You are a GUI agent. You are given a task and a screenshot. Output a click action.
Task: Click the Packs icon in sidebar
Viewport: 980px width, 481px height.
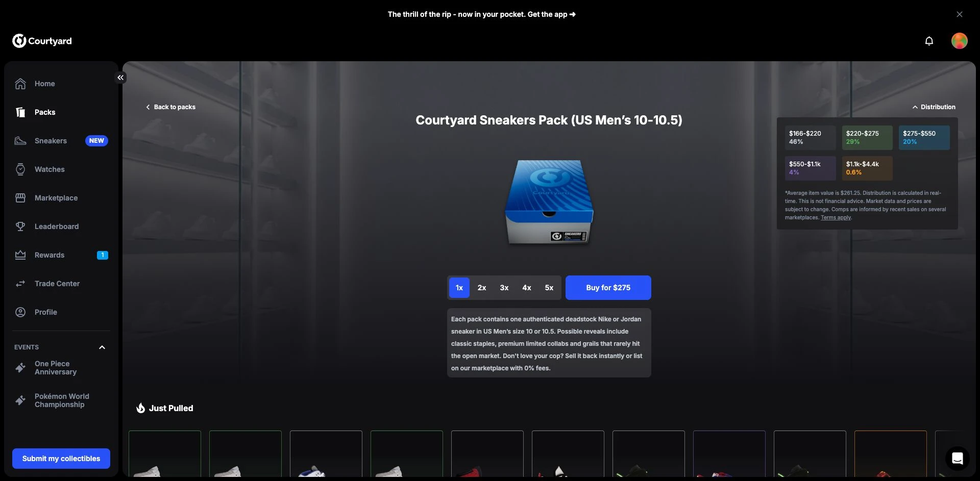click(20, 112)
